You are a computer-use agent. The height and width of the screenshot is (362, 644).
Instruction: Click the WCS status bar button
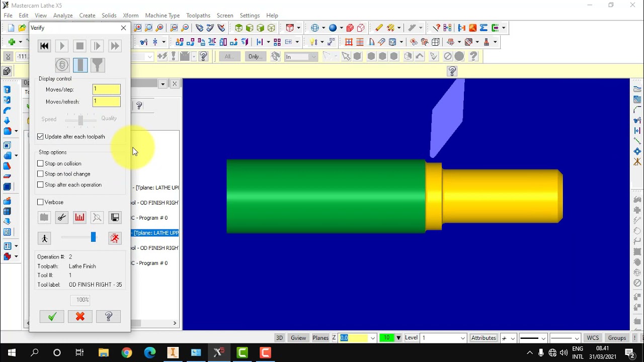tap(593, 338)
